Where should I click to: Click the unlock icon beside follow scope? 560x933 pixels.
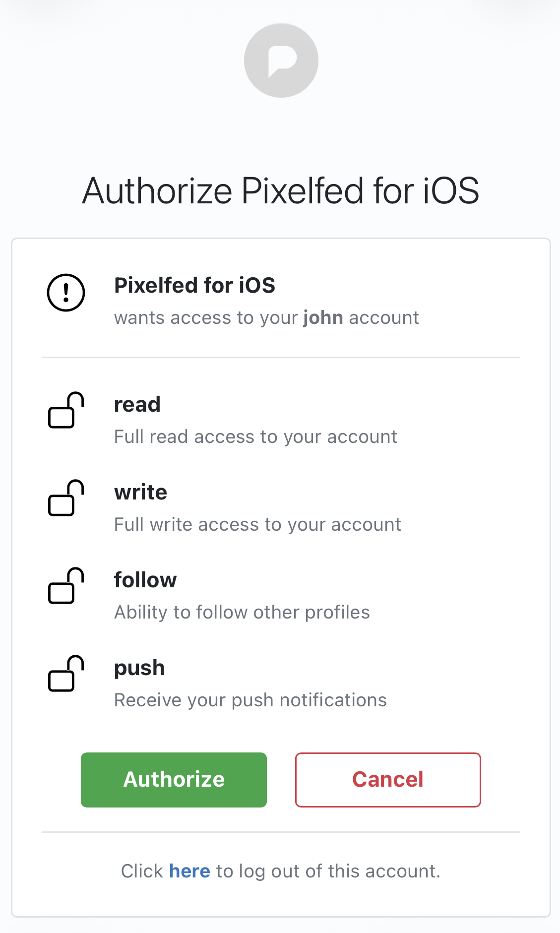[66, 586]
